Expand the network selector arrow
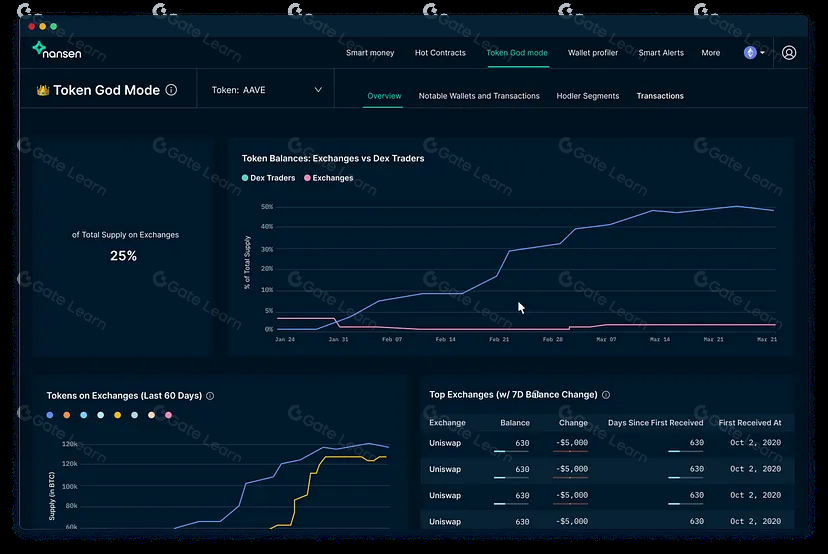Screen dimensions: 828x554 pyautogui.click(x=762, y=53)
